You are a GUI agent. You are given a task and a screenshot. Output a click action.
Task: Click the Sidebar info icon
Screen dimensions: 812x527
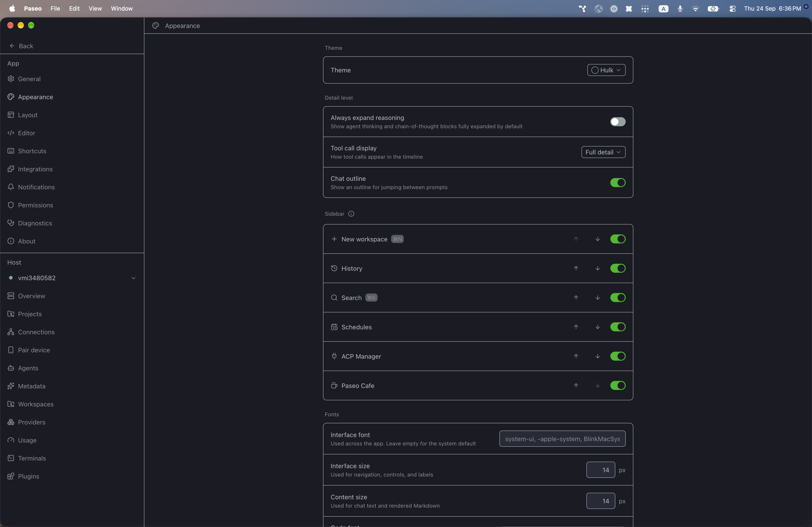(351, 214)
